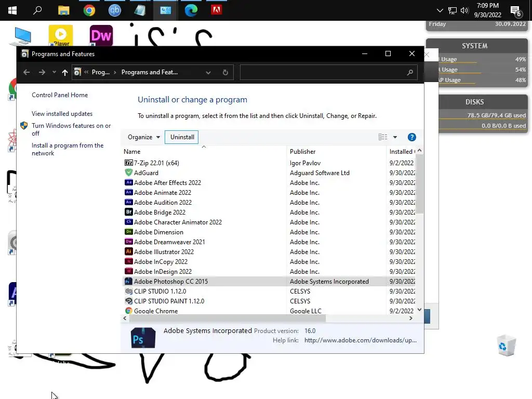The width and height of the screenshot is (532, 399).
Task: Open the help question mark button
Action: [411, 137]
